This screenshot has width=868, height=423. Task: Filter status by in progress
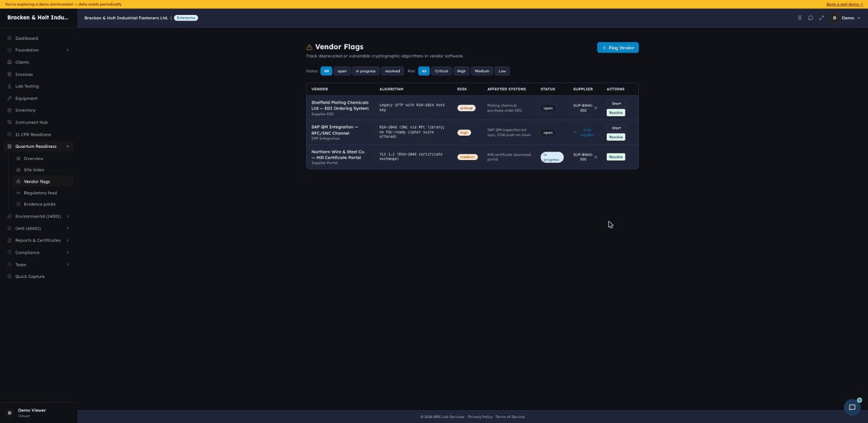[365, 71]
